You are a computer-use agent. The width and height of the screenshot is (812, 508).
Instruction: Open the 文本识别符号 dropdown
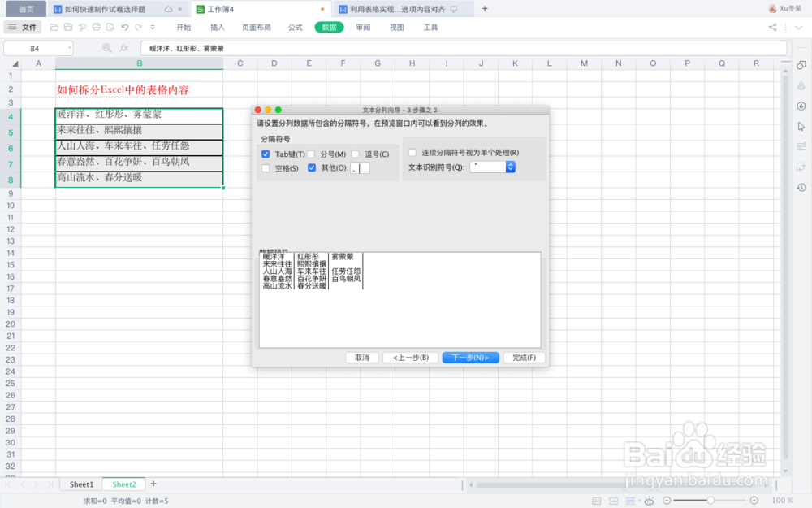[x=510, y=167]
